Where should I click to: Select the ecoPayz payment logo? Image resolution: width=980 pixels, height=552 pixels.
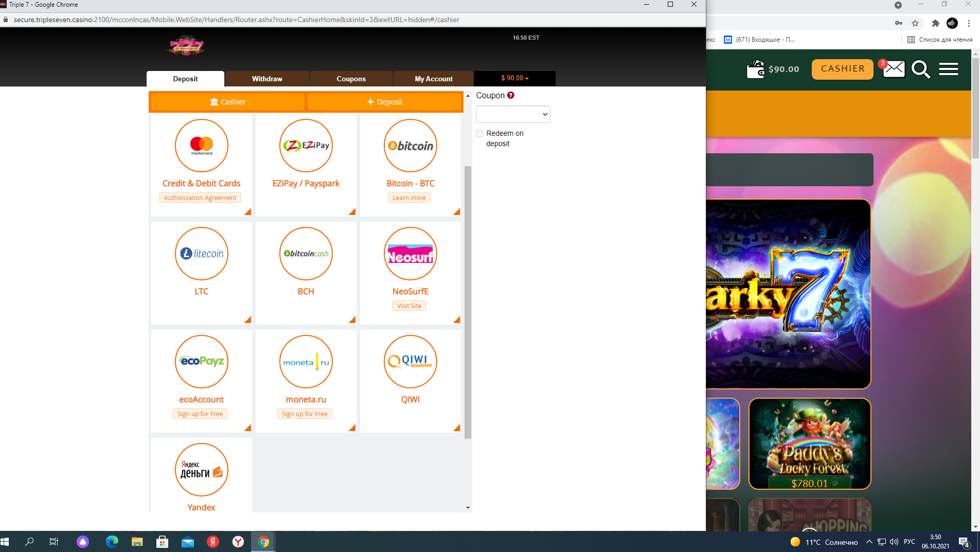pyautogui.click(x=202, y=362)
